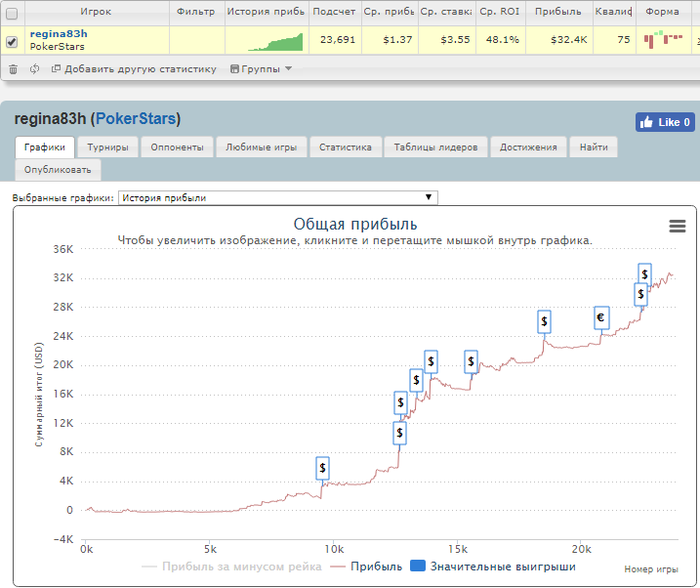Toggle Прибыль за минусом рейка series
Viewport: 700px width, 588px height.
click(x=231, y=567)
